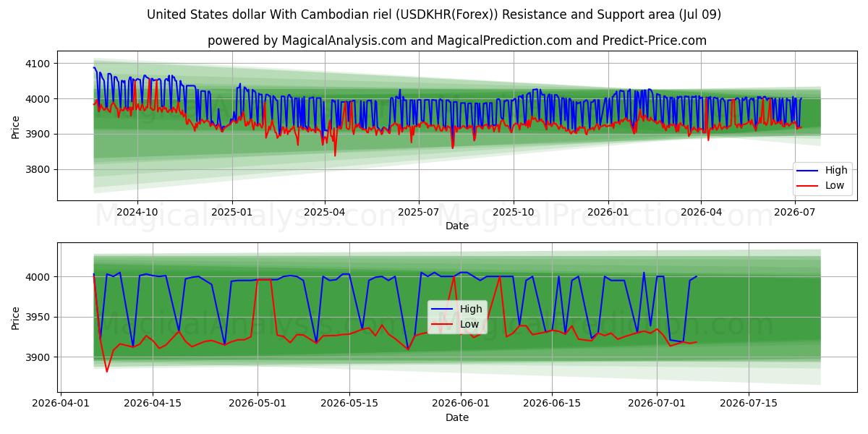Click the 3950 tick on the lower chart price axis
This screenshot has height=434, width=868.
38,318
